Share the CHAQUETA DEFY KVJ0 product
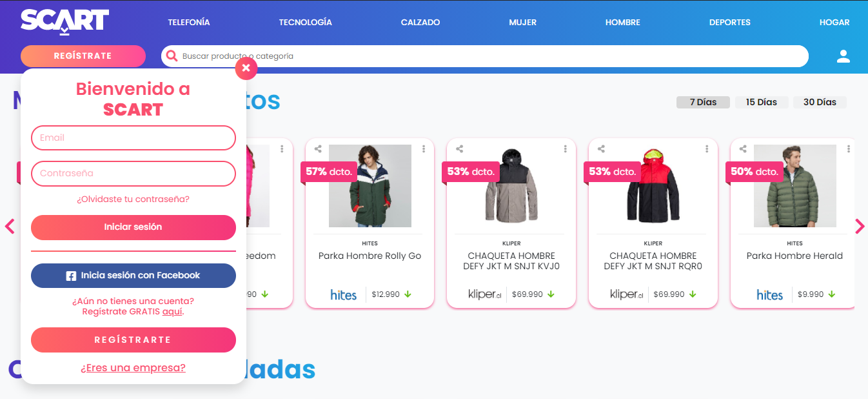Screen dimensions: 868x399 tap(460, 149)
